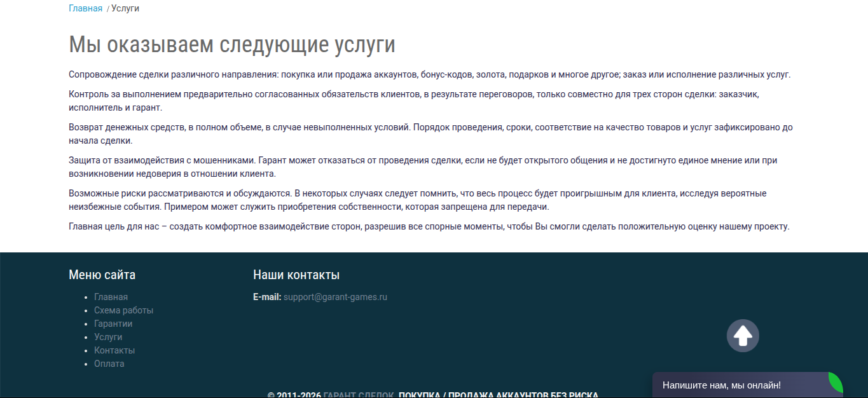Viewport: 868px width, 398px height.
Task: Open the 'Напишите нам, мы онлайн!' chat widget
Action: [722, 385]
